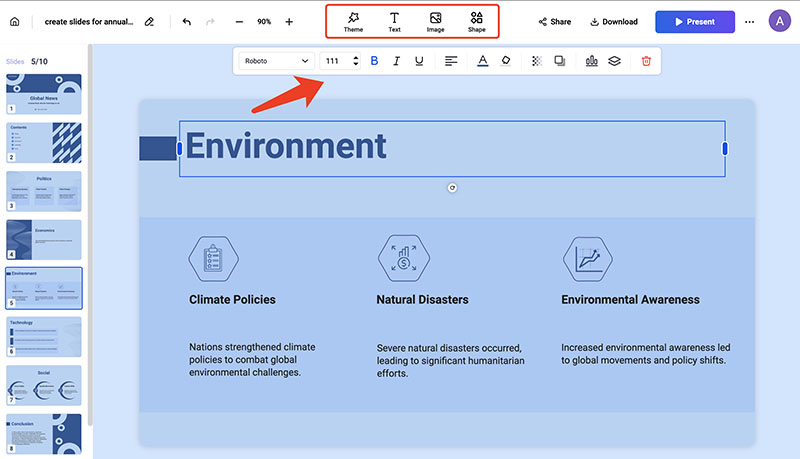Click the Slides 5/10 counter label
This screenshot has width=800, height=459.
(x=27, y=61)
